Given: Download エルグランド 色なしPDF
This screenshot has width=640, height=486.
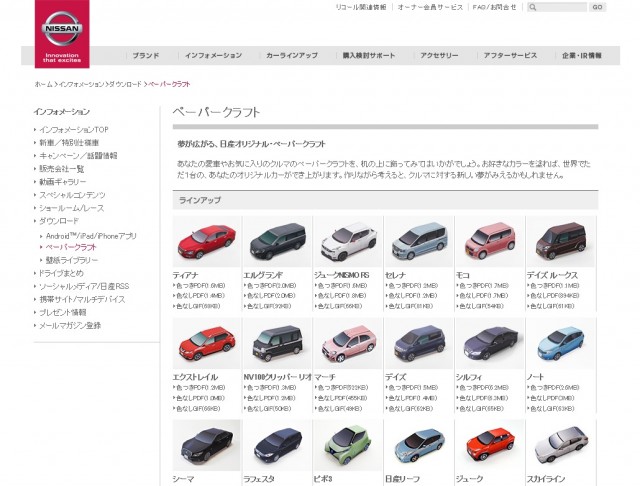Looking at the screenshot, I should [271, 295].
